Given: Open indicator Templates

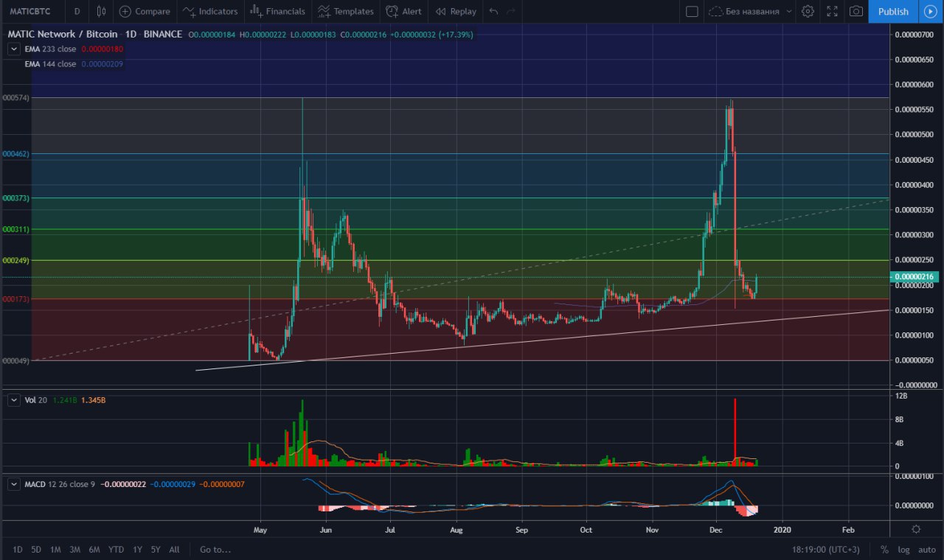Looking at the screenshot, I should [345, 11].
